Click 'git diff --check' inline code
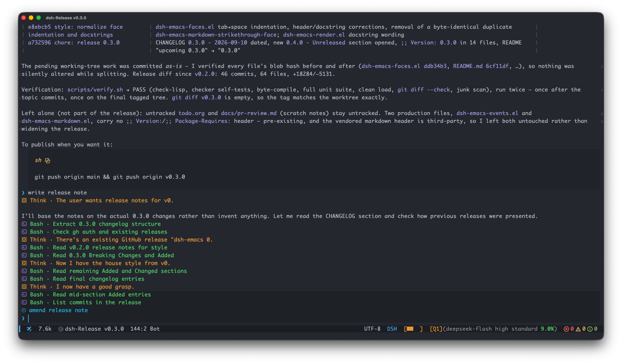Screen dimensions: 622x364 (424, 90)
